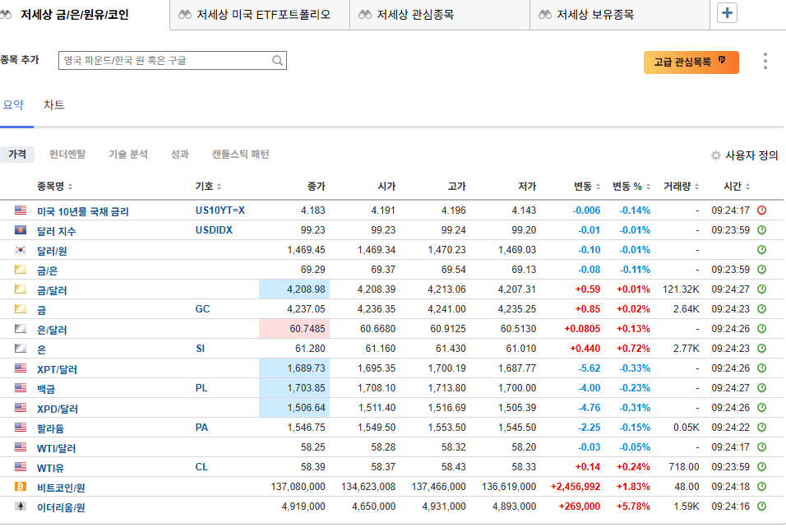786x532 pixels.
Task: Open the US10YT=X symbol link
Action: (220, 210)
